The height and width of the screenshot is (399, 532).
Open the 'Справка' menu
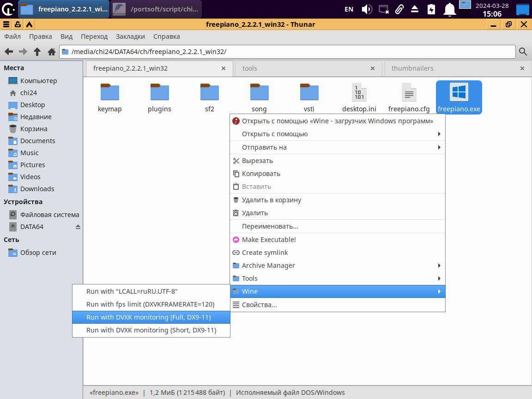(x=167, y=36)
